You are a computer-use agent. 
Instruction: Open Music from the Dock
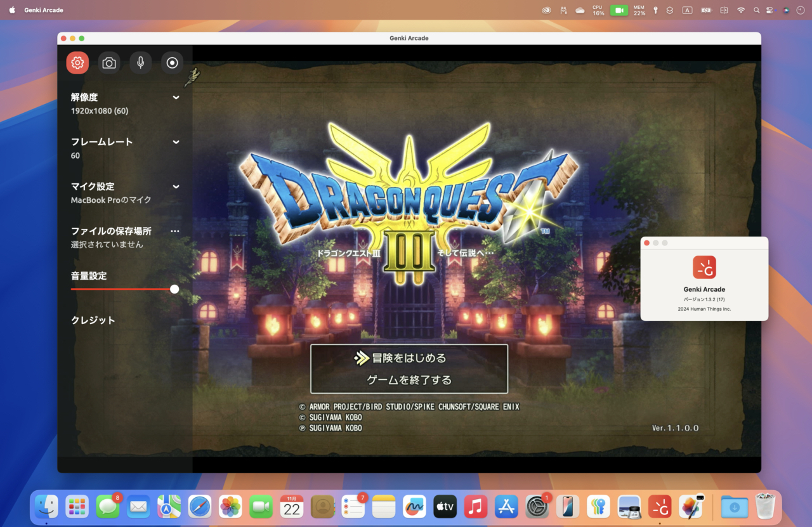(476, 506)
